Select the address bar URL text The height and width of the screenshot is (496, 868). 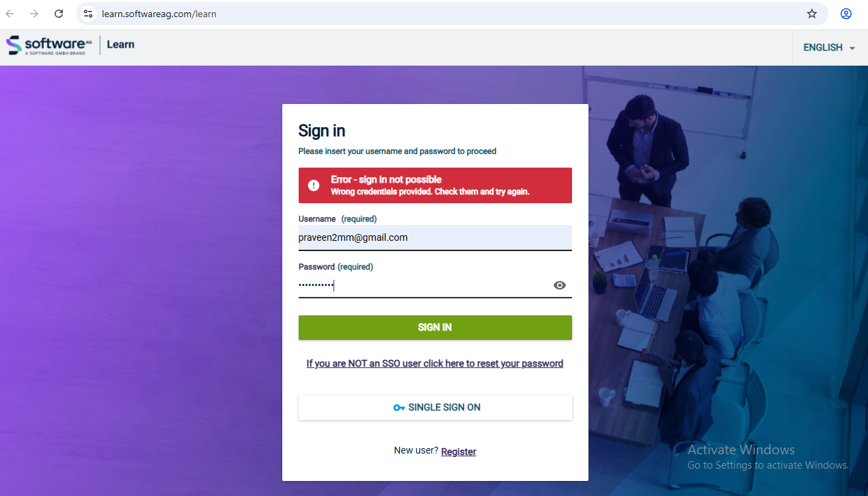point(159,14)
